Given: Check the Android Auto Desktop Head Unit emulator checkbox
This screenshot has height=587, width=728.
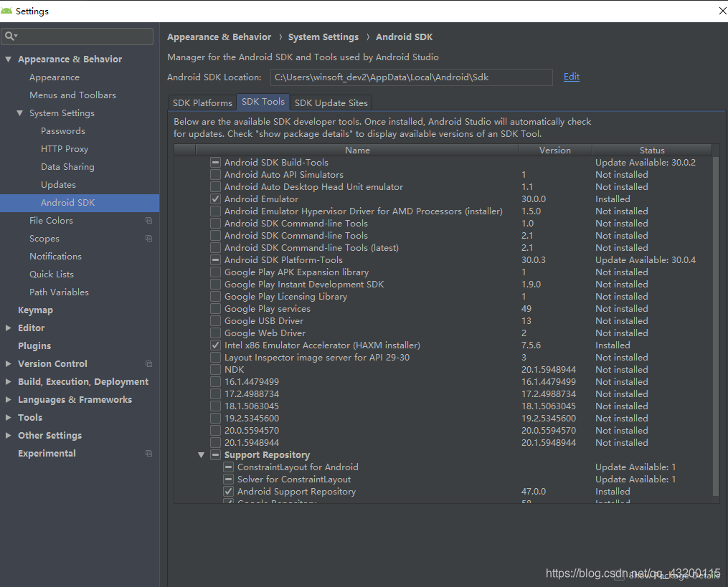Looking at the screenshot, I should click(215, 186).
